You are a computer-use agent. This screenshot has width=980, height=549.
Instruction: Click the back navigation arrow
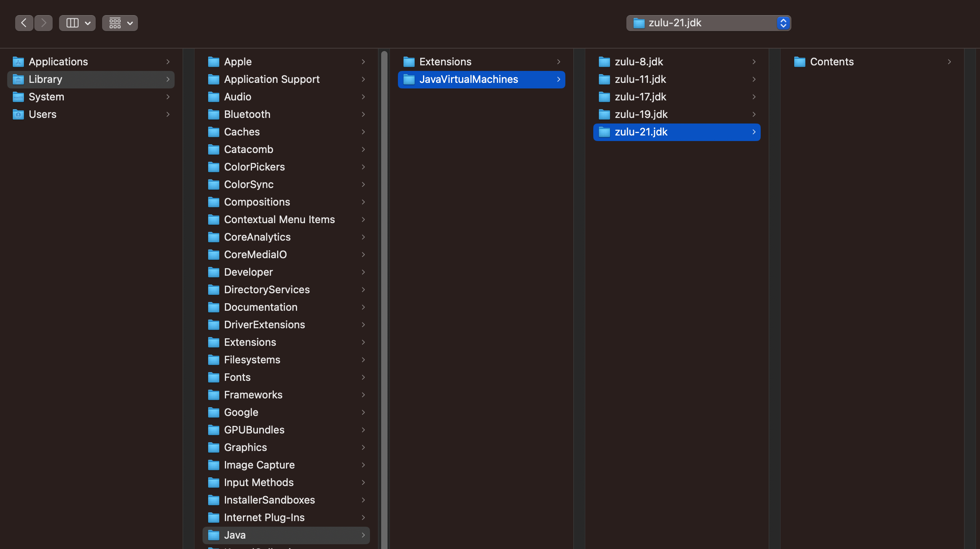coord(24,23)
